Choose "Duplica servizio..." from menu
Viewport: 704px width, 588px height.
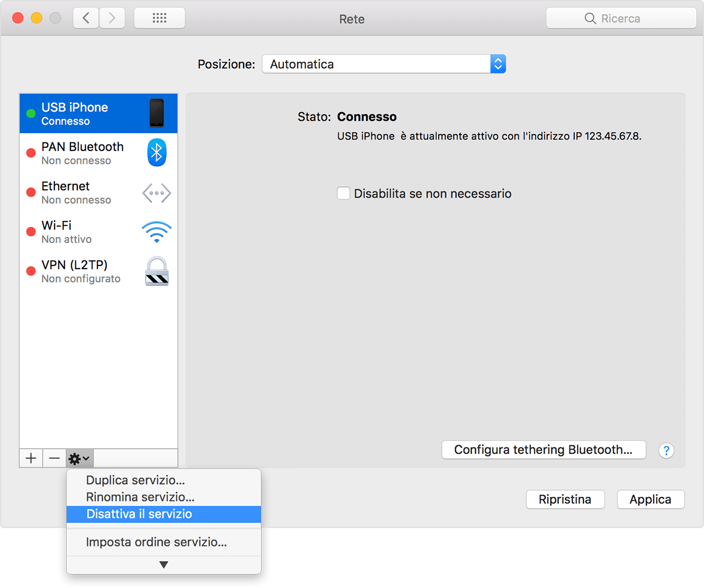coord(163,480)
